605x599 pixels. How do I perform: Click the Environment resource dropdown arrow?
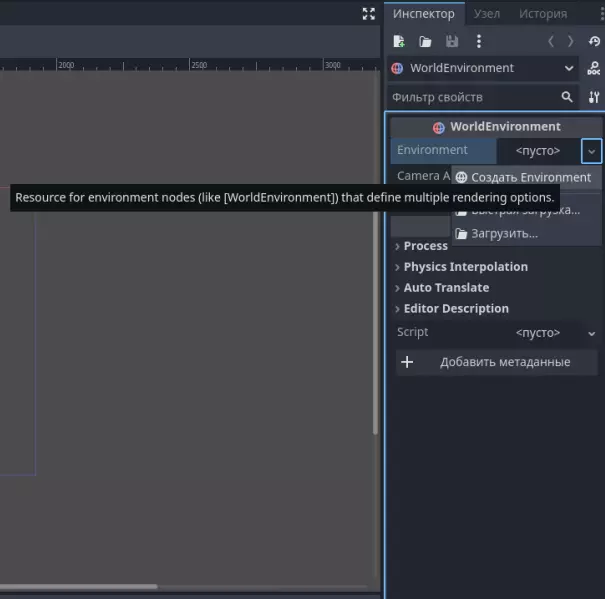[591, 151]
